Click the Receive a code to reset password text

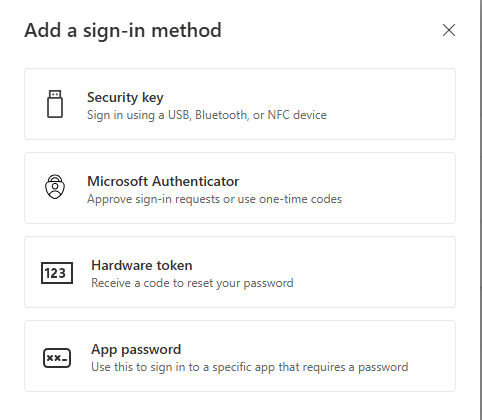[192, 283]
